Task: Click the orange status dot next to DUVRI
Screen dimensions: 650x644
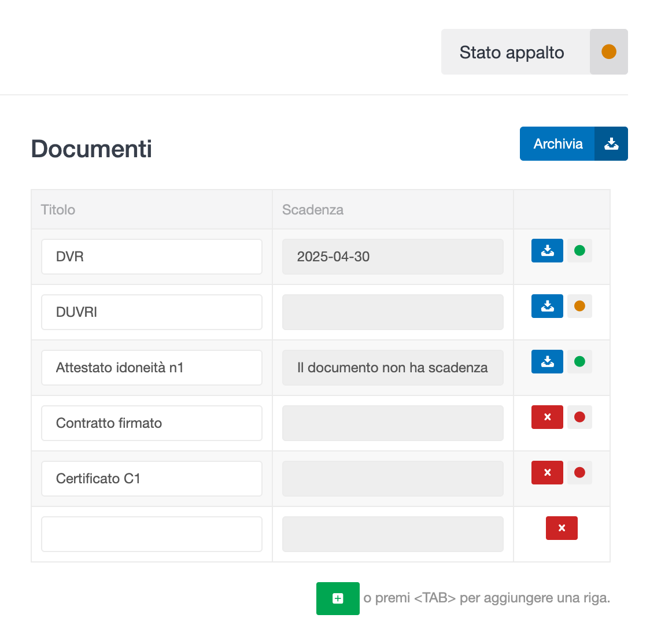Action: point(579,306)
